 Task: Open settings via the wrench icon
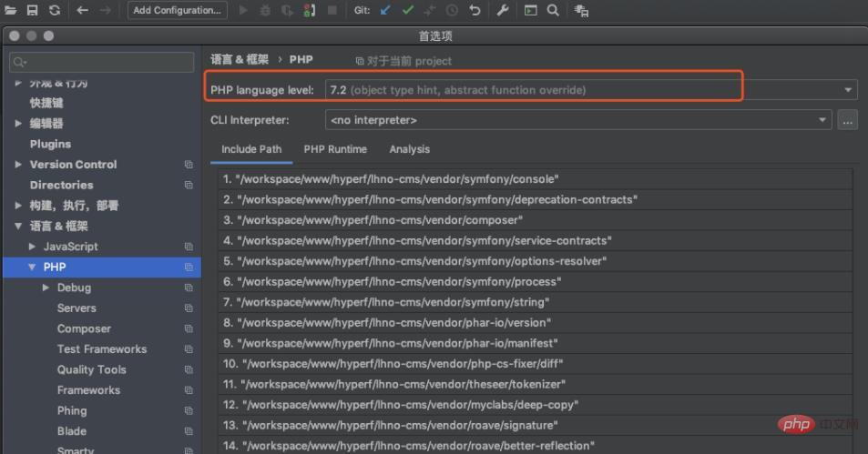tap(503, 10)
